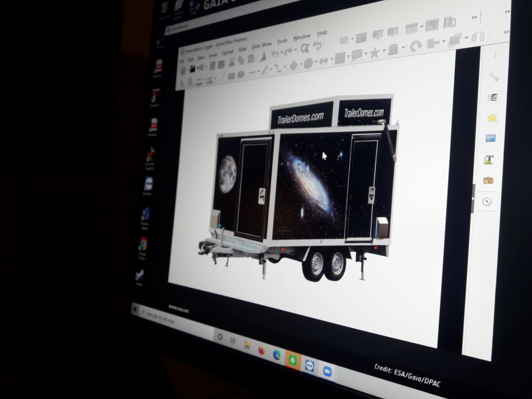Select the Rectangle drawing tool
Viewport: 532px width, 399px height.
(231, 76)
